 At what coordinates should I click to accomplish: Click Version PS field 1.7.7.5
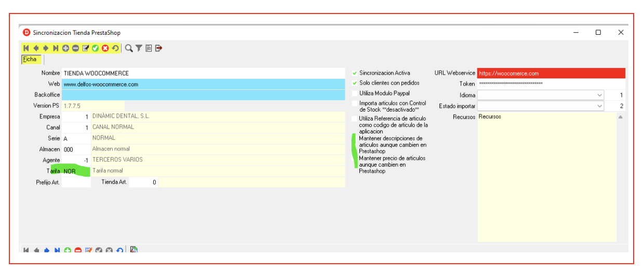[93, 106]
